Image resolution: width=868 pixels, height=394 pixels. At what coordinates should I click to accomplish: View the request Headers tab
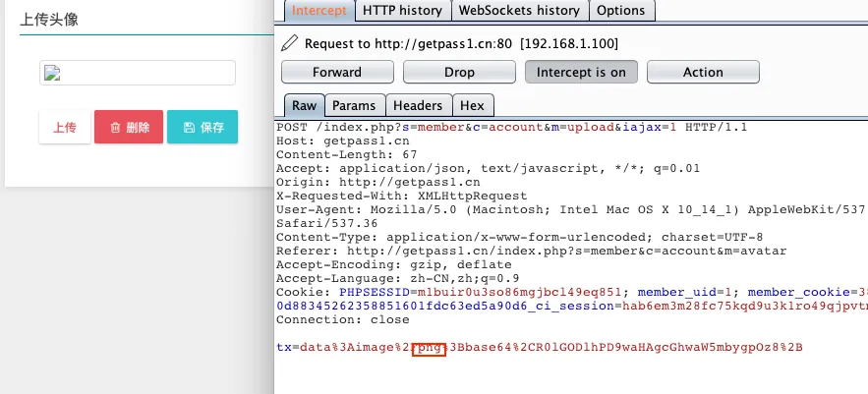(x=419, y=105)
